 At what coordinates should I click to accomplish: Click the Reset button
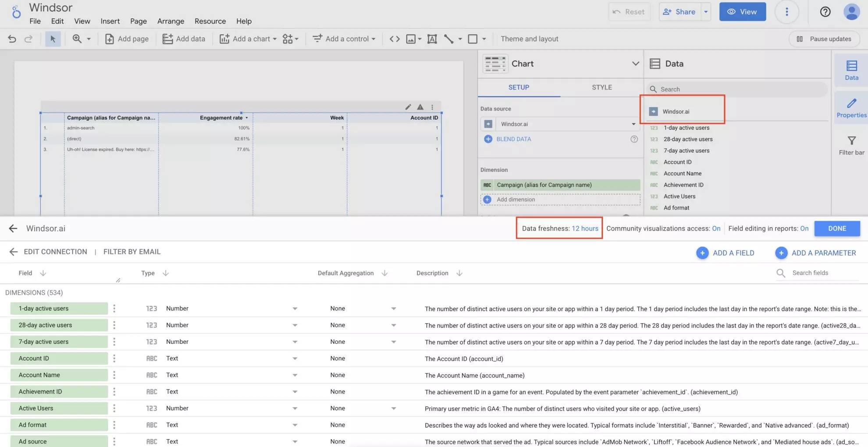pos(629,12)
